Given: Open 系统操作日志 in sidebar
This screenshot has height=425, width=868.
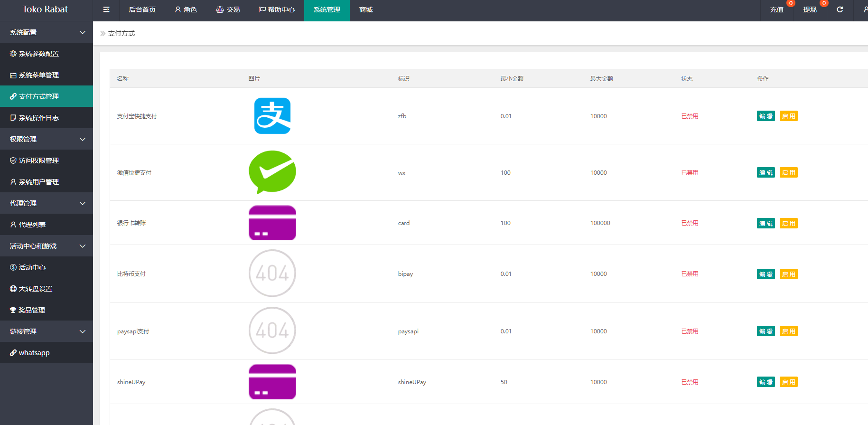Looking at the screenshot, I should (x=38, y=118).
